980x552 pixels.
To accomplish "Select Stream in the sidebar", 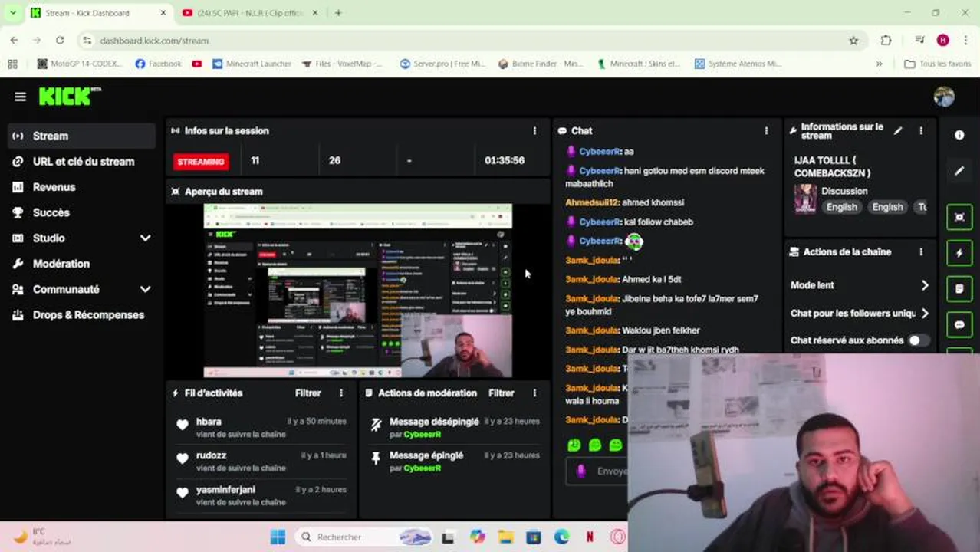I will click(x=81, y=136).
